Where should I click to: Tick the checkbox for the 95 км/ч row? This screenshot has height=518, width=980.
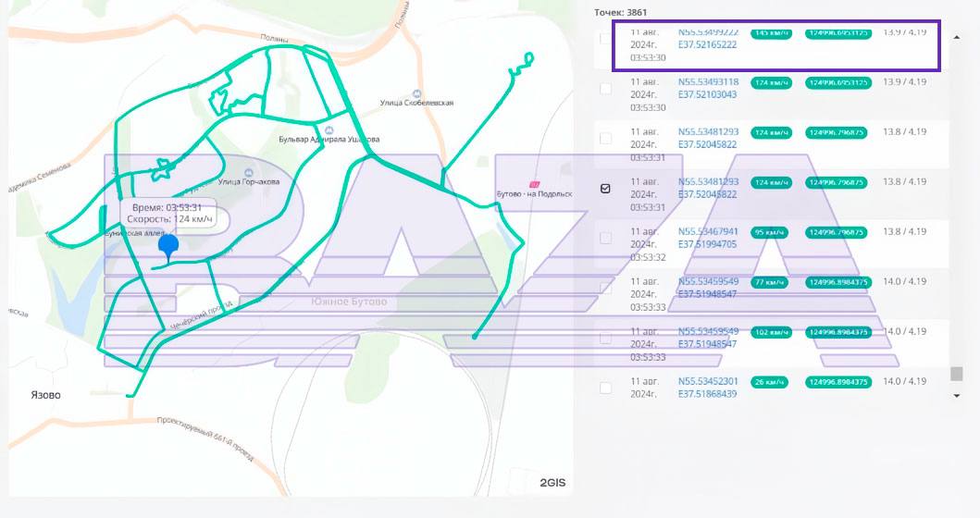[605, 238]
